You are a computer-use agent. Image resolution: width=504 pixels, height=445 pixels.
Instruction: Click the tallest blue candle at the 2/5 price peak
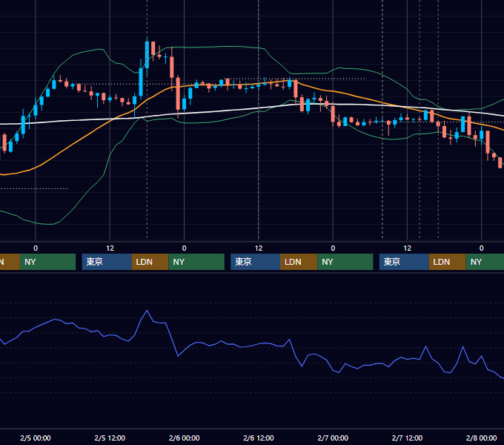point(147,55)
